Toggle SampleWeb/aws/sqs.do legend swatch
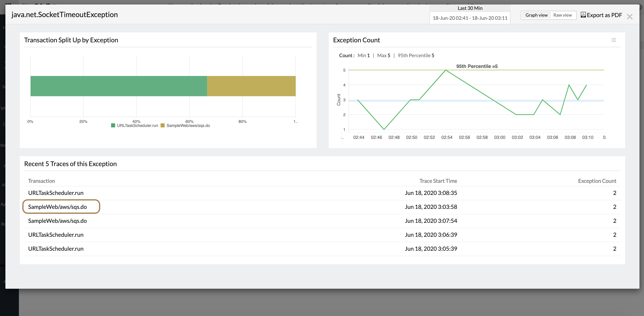 tap(163, 125)
